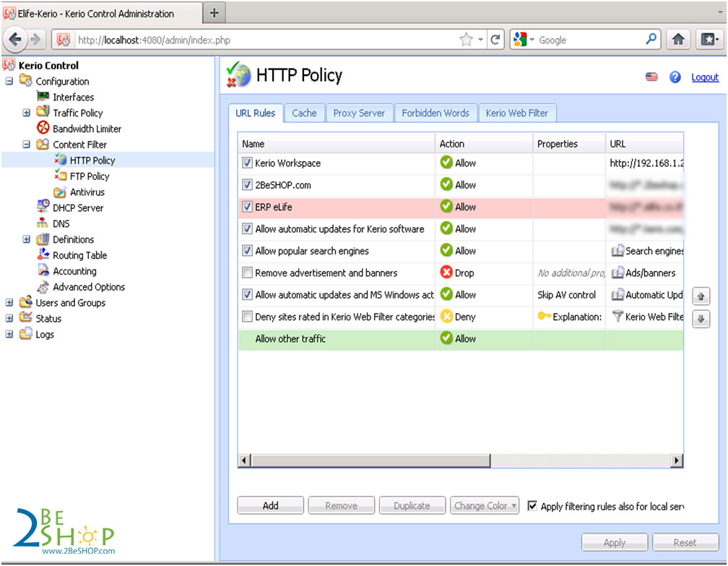Expand the Logs node
Screen dimensions: 728x566
pyautogui.click(x=9, y=334)
